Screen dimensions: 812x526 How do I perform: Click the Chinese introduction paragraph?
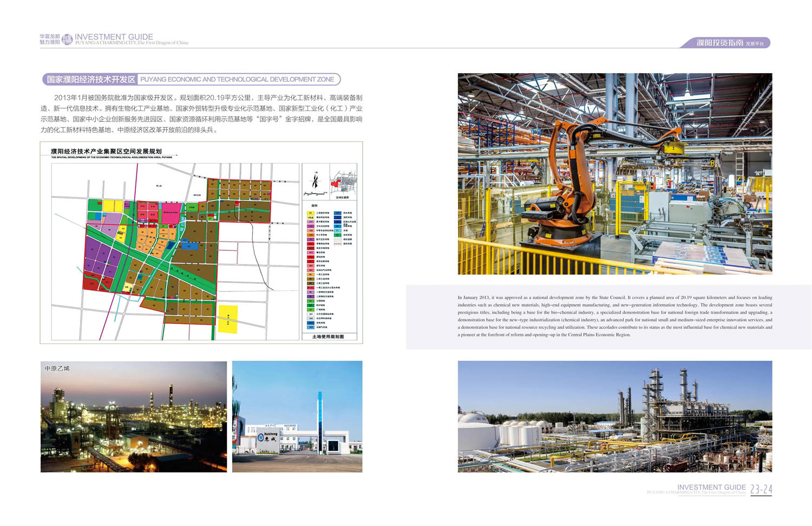click(201, 114)
